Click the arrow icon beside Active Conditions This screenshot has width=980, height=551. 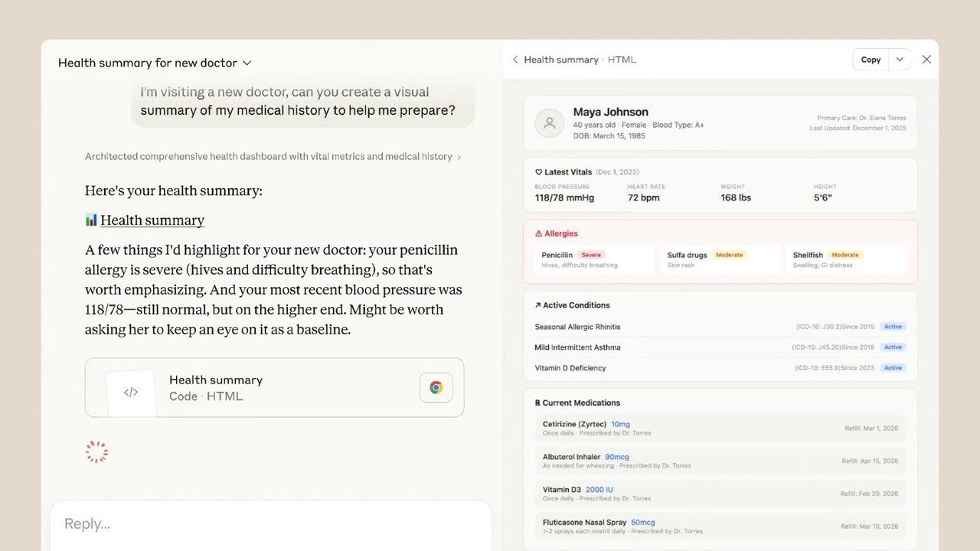537,305
